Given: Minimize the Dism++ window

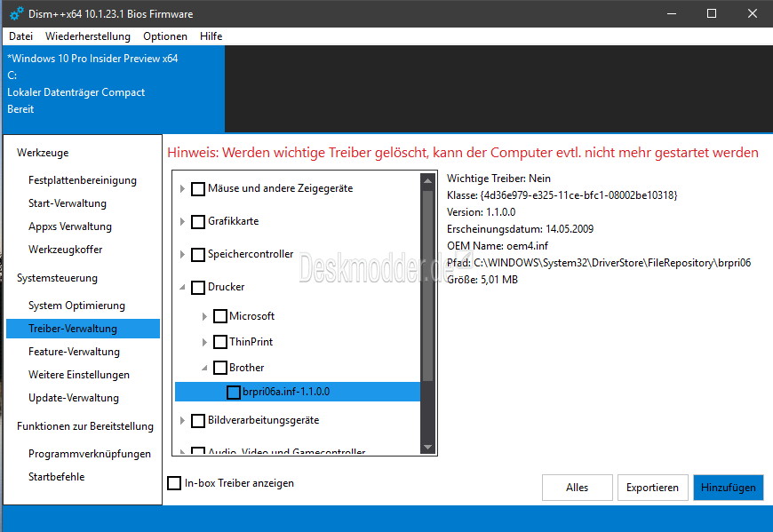Looking at the screenshot, I should 672,13.
